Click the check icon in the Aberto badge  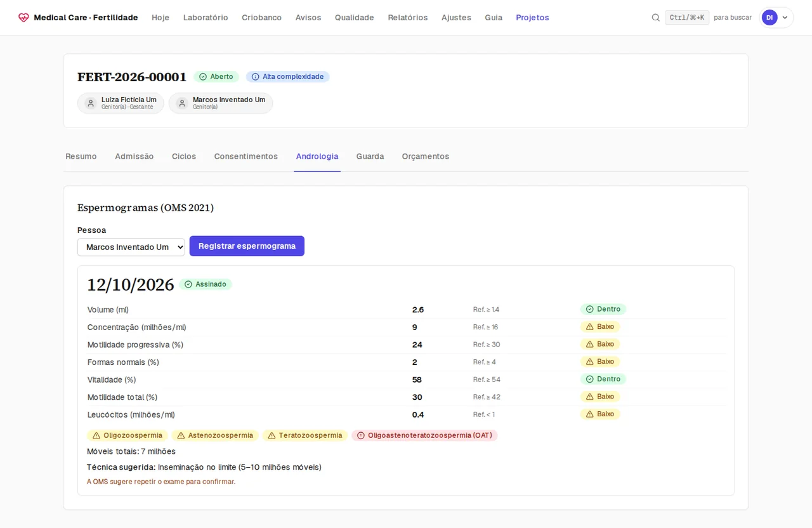(x=203, y=77)
